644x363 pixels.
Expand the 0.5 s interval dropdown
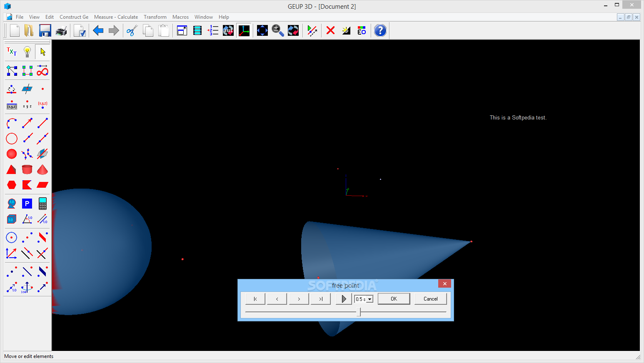(x=369, y=299)
